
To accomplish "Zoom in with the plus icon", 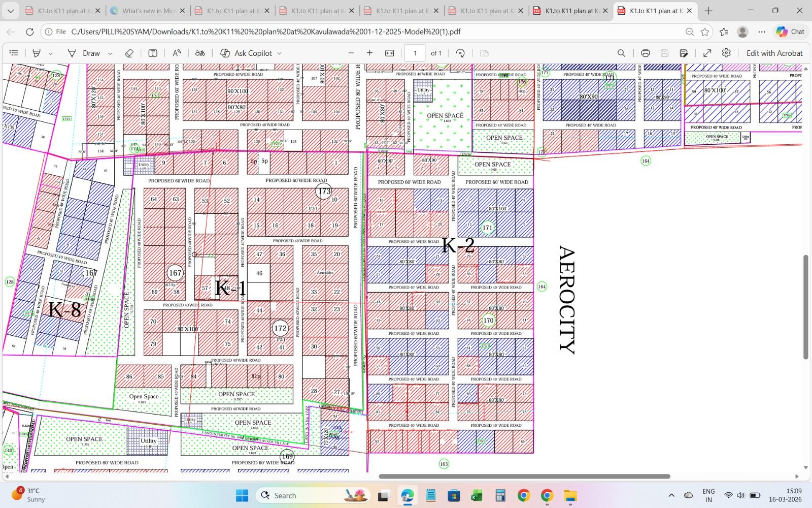I will [x=369, y=53].
